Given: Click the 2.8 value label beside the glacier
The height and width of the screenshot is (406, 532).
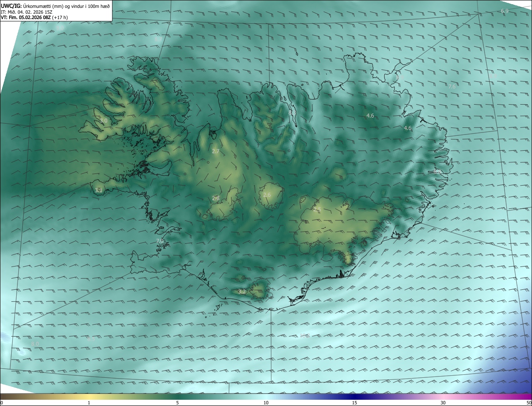Looking at the screenshot, I should coord(216,198).
